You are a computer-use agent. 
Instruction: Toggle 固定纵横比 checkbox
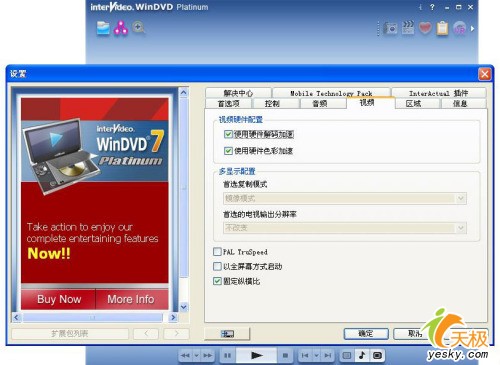pos(217,281)
